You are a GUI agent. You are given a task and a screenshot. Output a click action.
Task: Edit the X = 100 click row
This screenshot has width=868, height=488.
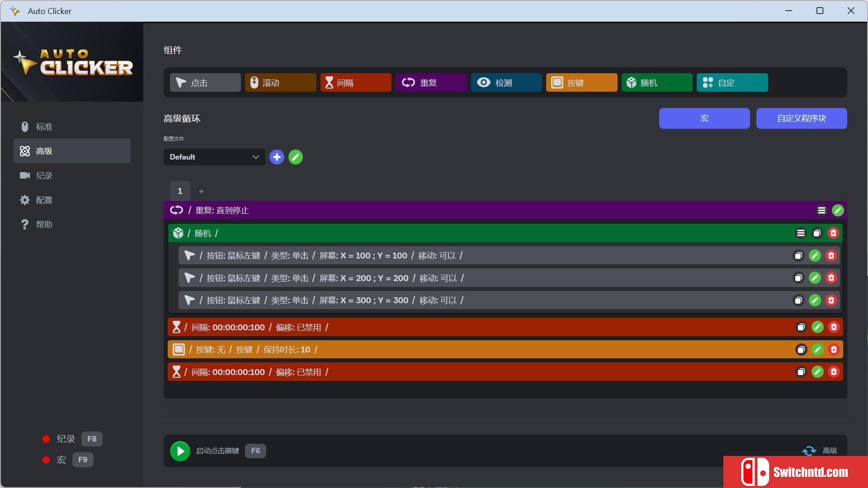tap(815, 256)
